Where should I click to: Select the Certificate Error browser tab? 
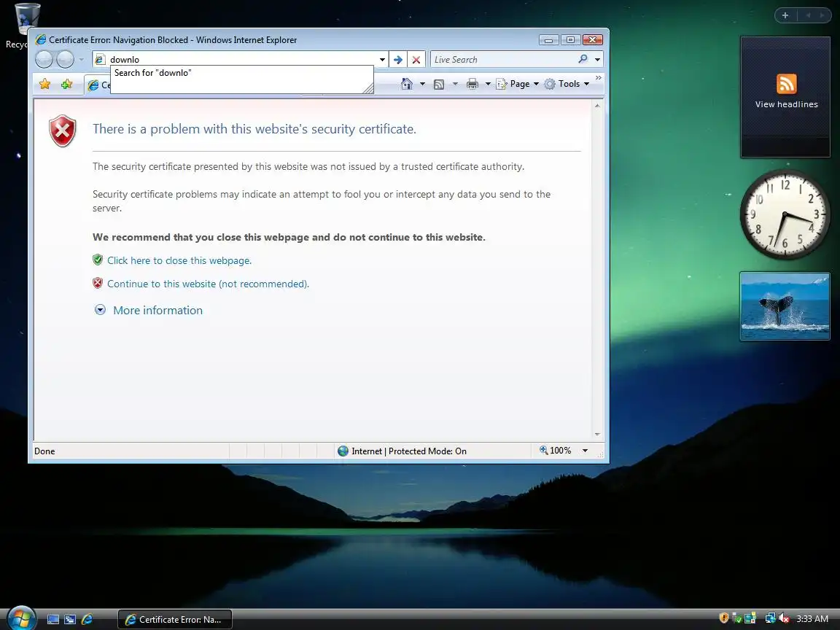tap(98, 85)
